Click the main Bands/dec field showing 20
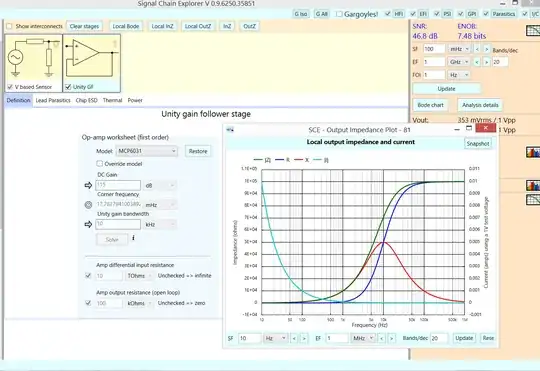Screen dimensions: 540x371 500,62
